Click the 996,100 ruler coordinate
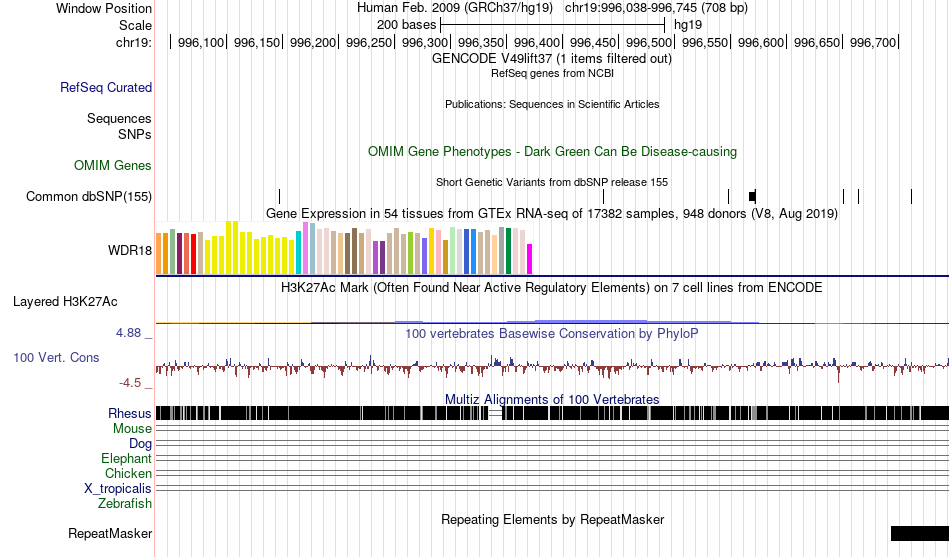Image resolution: width=950 pixels, height=557 pixels. pyautogui.click(x=201, y=42)
